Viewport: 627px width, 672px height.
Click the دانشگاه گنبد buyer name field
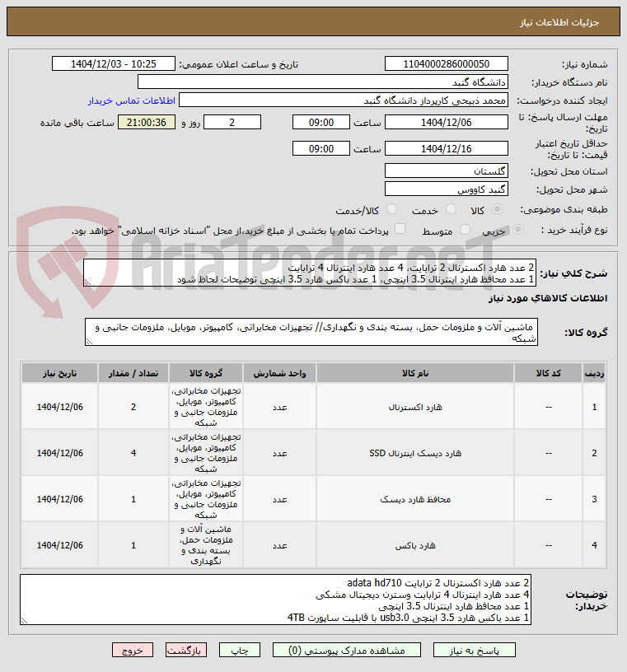click(x=323, y=82)
